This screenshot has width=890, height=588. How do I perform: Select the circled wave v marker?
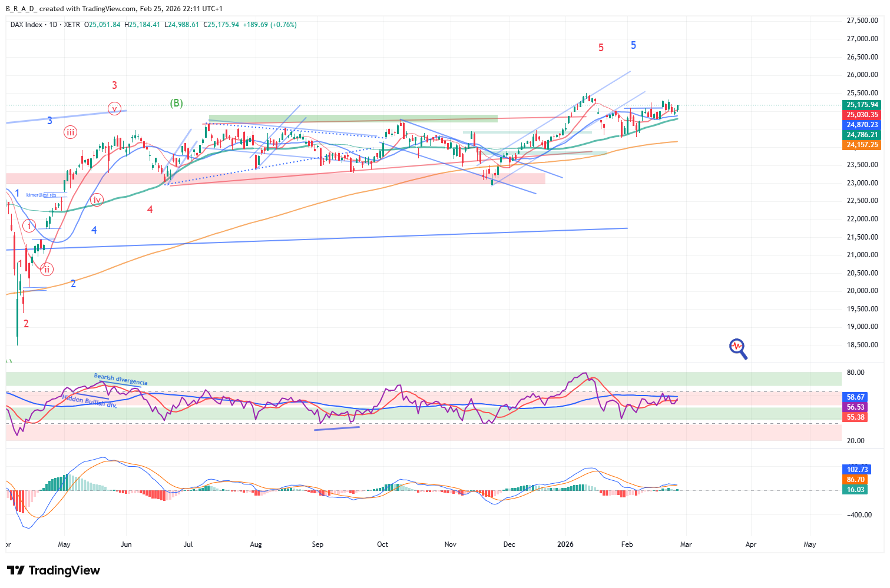tap(114, 108)
